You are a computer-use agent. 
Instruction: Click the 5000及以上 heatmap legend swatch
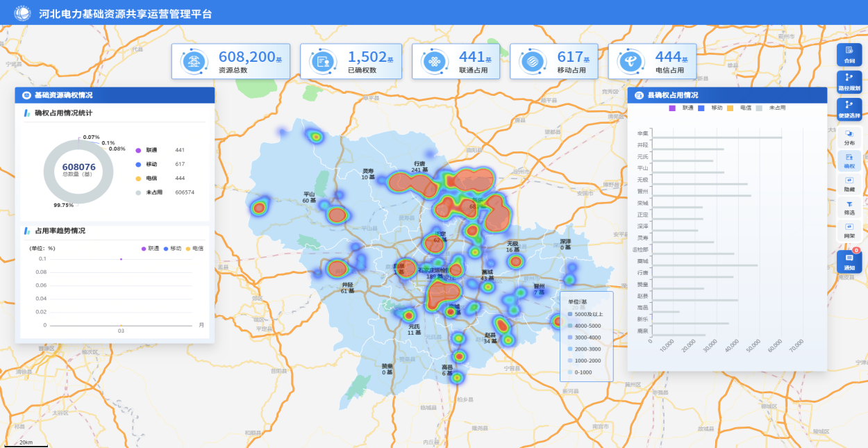pyautogui.click(x=571, y=314)
